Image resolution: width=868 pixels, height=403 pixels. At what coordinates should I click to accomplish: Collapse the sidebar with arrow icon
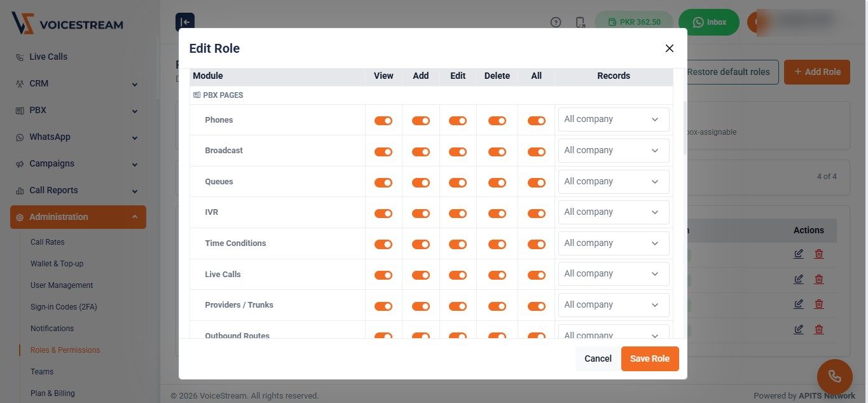[x=185, y=22]
